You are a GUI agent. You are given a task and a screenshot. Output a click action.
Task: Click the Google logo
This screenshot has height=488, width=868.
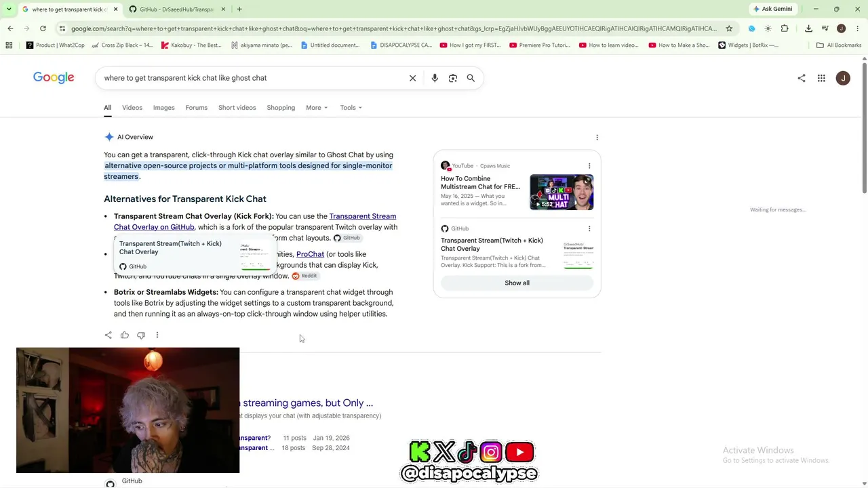54,78
